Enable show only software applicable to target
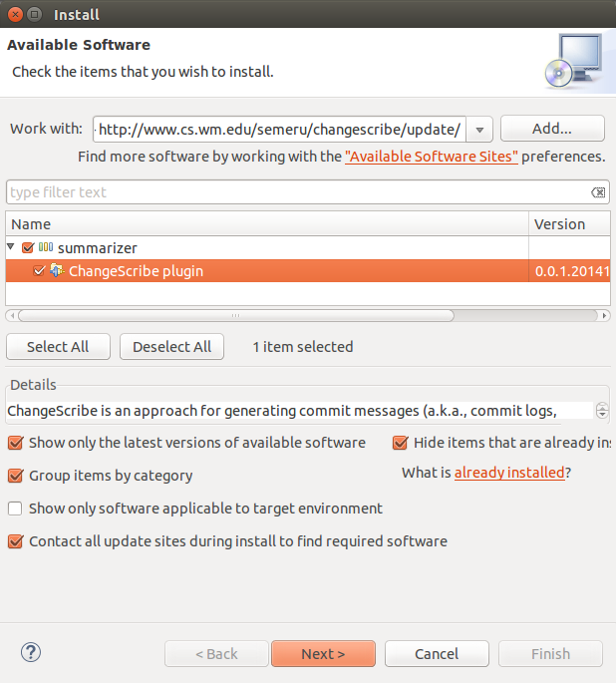This screenshot has height=683, width=616. [15, 509]
